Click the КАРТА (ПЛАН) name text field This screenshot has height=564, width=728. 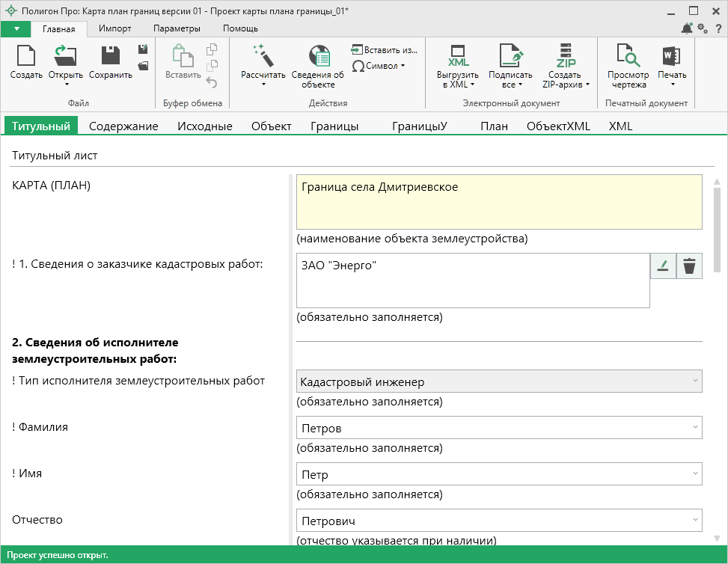point(499,201)
